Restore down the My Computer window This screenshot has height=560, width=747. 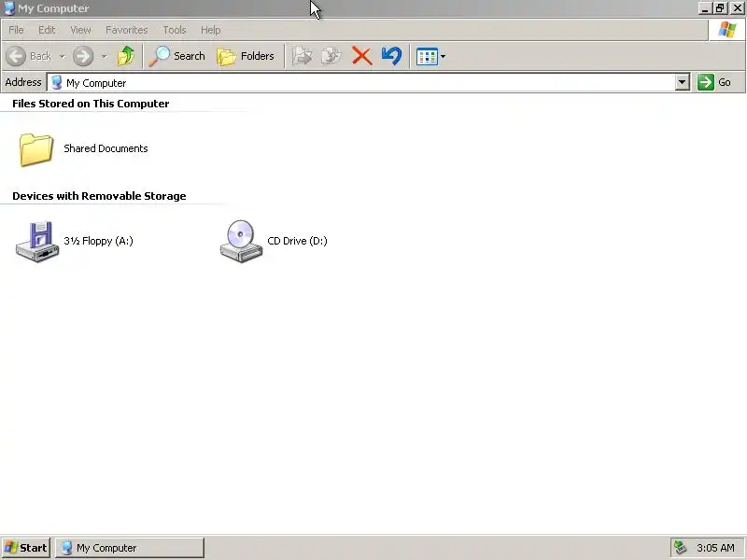(719, 8)
